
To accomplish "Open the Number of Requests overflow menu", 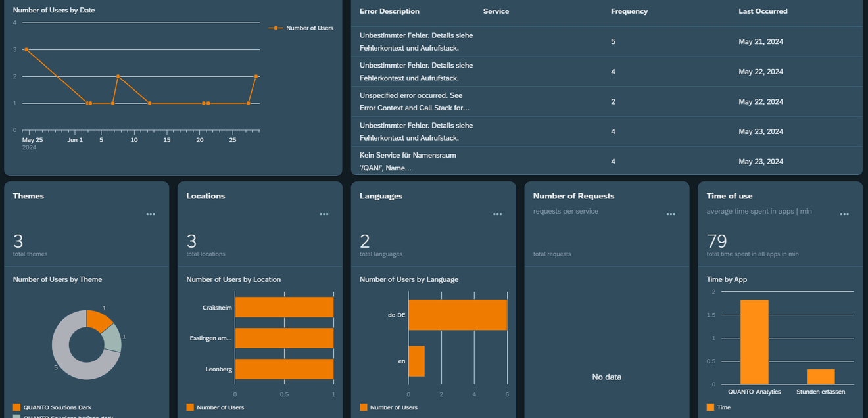I will [x=671, y=214].
